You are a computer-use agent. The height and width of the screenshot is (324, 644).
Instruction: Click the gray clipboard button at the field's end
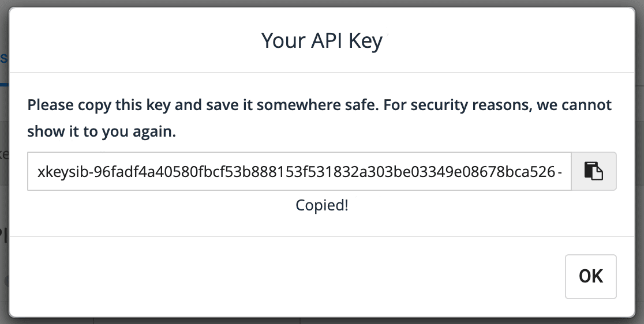[x=594, y=171]
